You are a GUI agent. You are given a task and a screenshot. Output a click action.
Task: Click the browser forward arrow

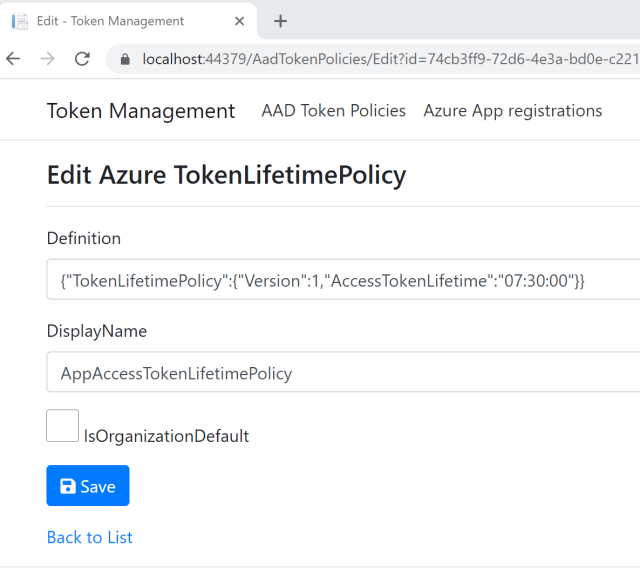coord(47,59)
